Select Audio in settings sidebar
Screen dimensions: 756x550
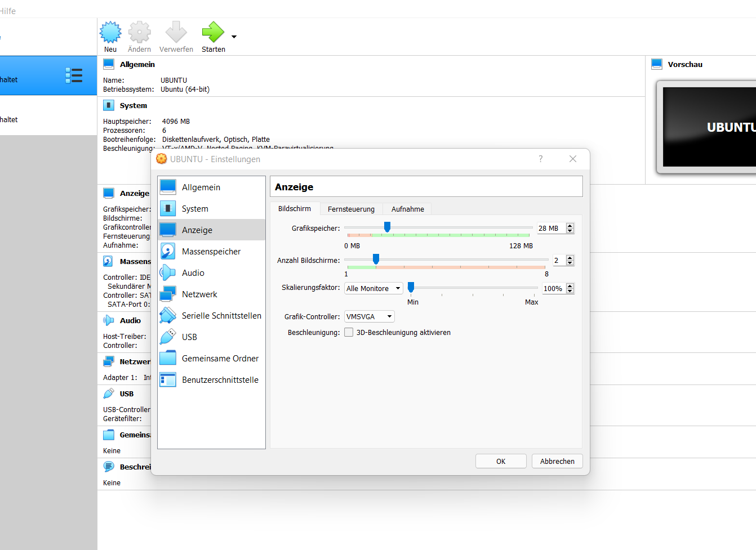(x=211, y=272)
